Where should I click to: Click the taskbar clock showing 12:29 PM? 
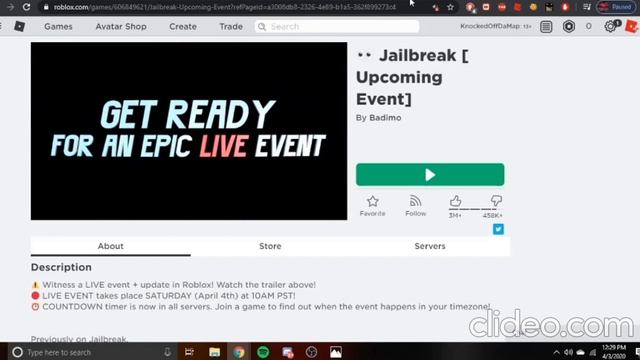[614, 352]
